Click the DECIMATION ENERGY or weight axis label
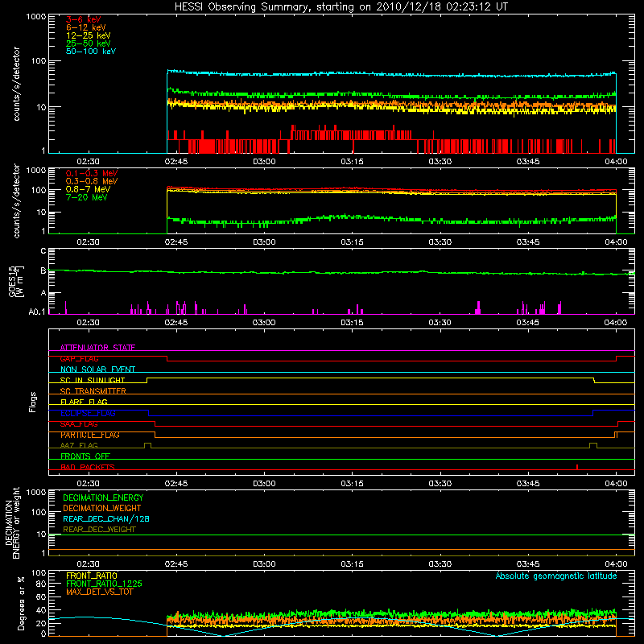This screenshot has height=644, width=644. (x=12, y=522)
